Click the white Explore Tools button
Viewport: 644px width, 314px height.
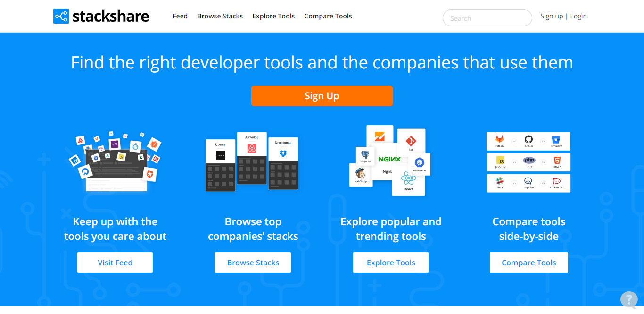(391, 263)
